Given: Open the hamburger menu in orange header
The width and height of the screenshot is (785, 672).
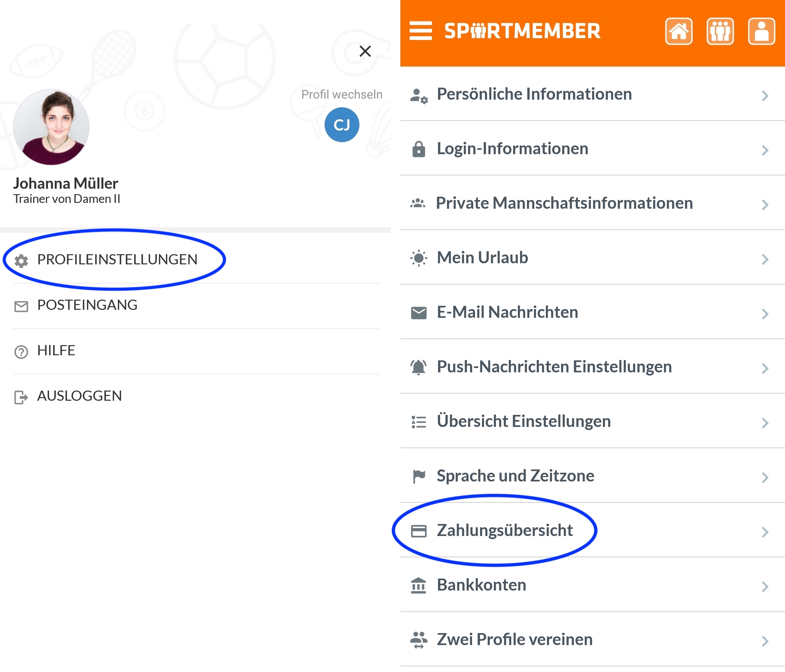Looking at the screenshot, I should point(420,31).
